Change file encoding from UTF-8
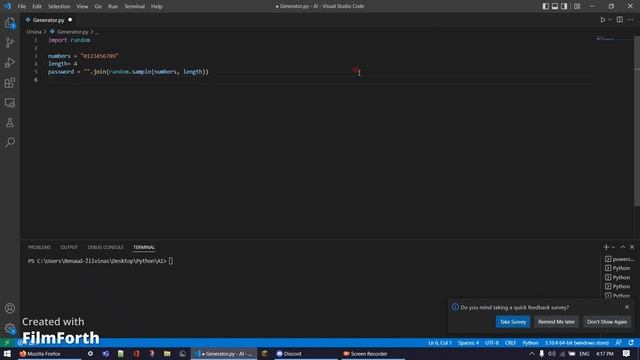 [x=491, y=343]
